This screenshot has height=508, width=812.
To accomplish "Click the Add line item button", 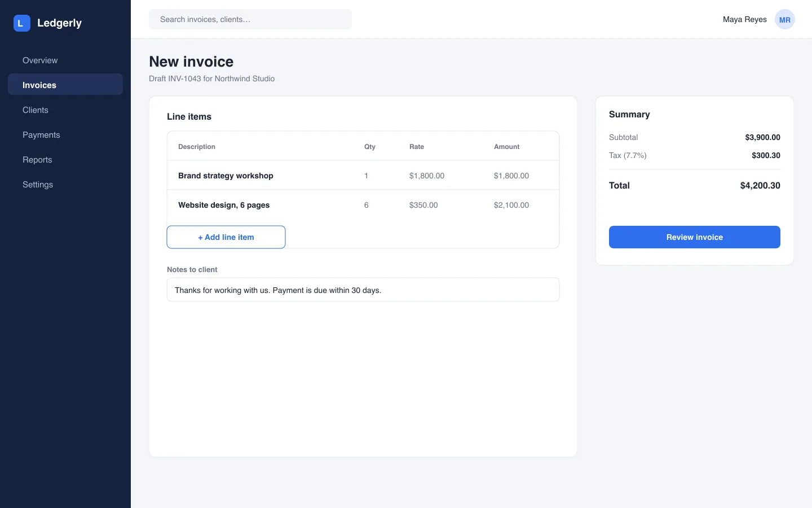I will click(x=226, y=237).
